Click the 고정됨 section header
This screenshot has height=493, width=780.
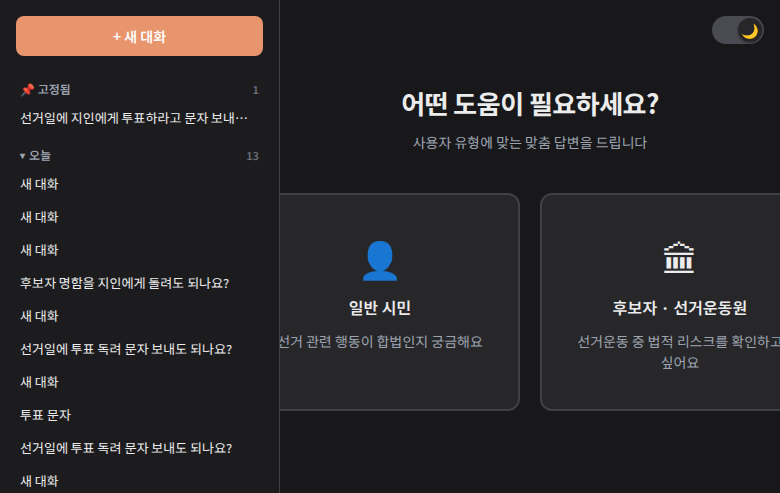click(54, 90)
